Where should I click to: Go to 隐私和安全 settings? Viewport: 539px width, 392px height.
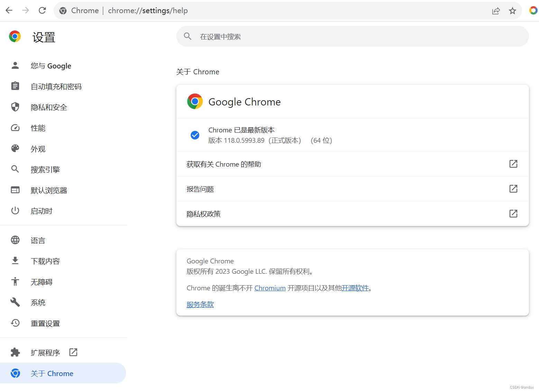[x=64, y=107]
